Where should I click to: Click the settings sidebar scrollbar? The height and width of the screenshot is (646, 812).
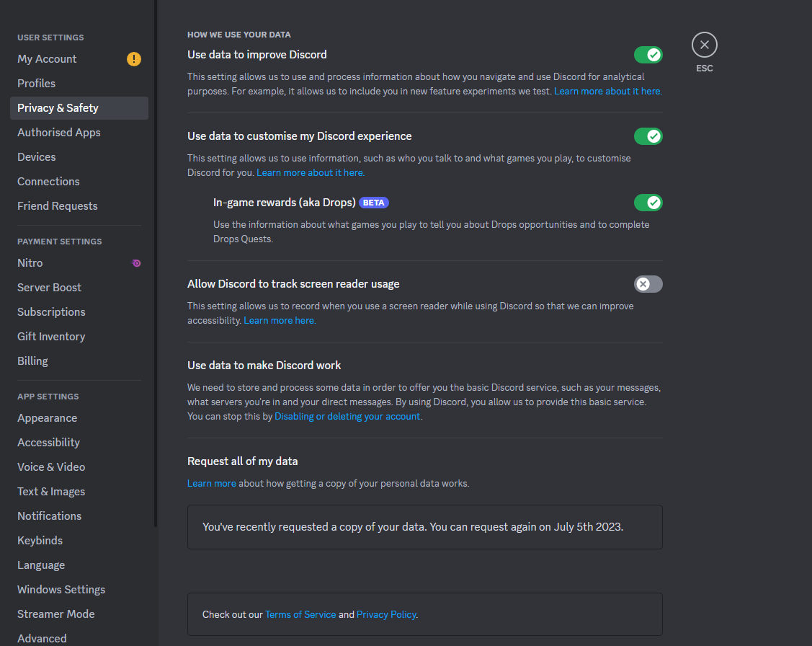[x=156, y=288]
